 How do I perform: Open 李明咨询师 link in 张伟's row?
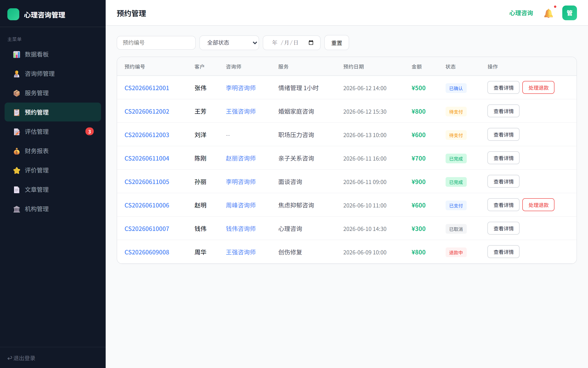240,88
